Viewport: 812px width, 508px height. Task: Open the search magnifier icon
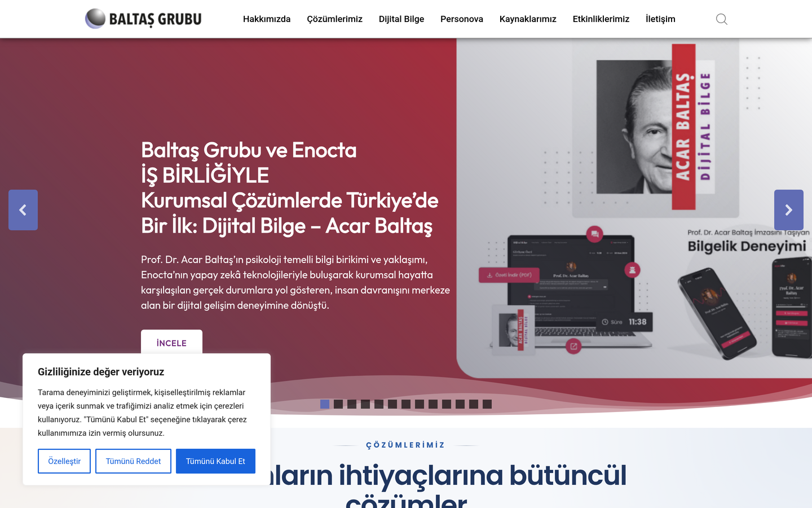pyautogui.click(x=721, y=19)
